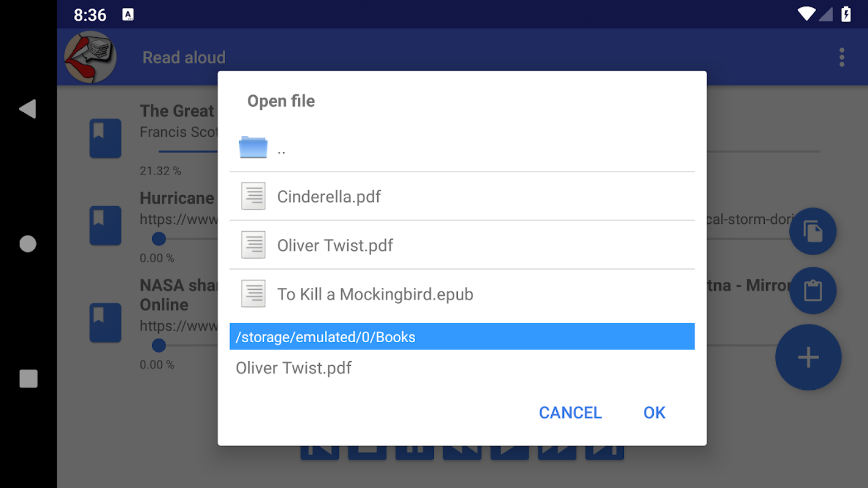The width and height of the screenshot is (868, 488).
Task: Select the Great Gatsby bookmark icon
Action: (x=106, y=138)
